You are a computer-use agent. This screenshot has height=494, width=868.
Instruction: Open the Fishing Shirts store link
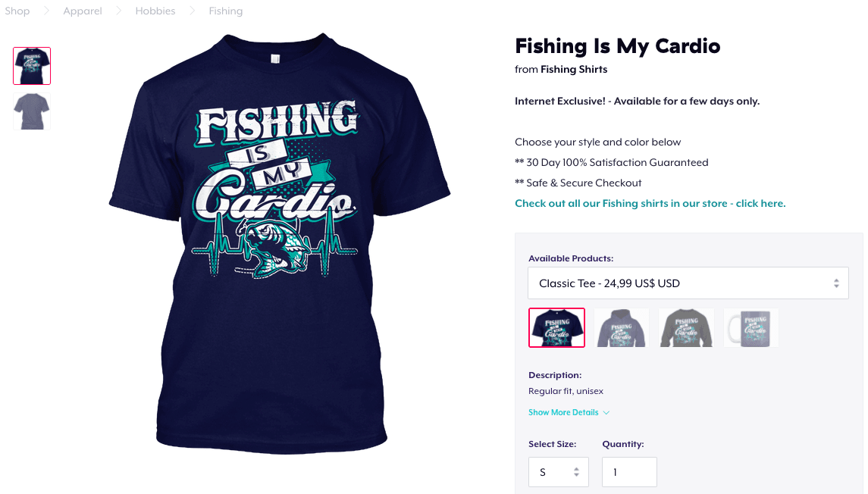pyautogui.click(x=574, y=69)
